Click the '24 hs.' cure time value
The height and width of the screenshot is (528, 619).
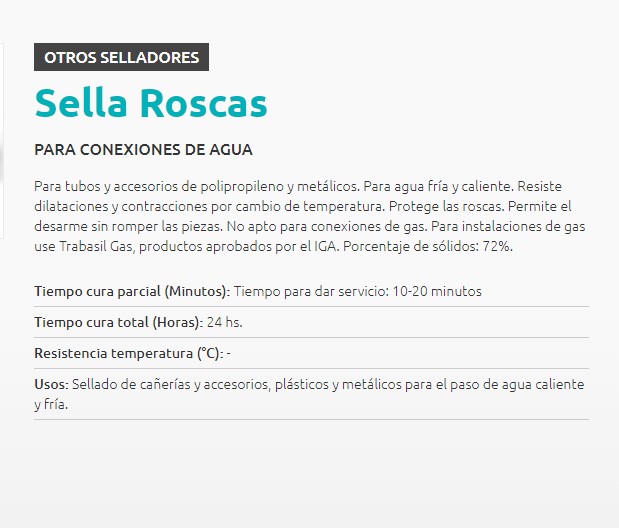[x=224, y=322]
